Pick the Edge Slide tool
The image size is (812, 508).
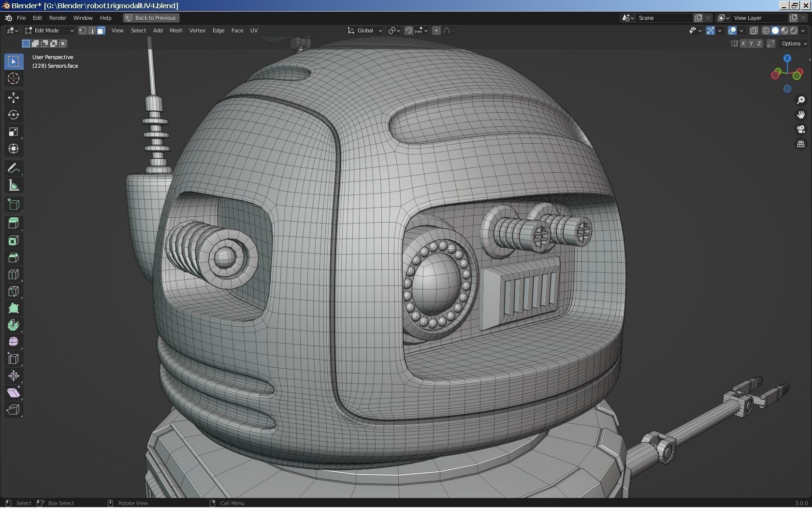[14, 359]
